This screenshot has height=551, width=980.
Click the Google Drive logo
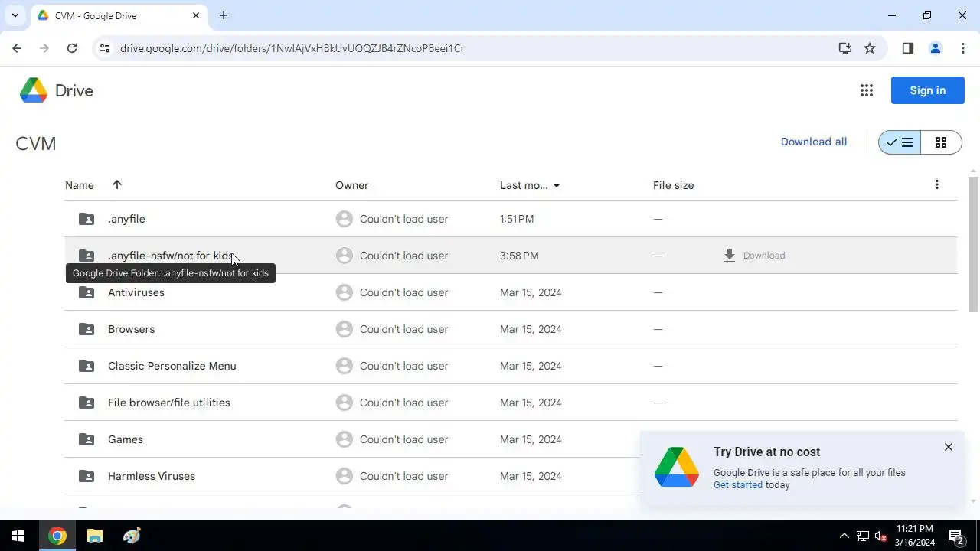click(56, 90)
